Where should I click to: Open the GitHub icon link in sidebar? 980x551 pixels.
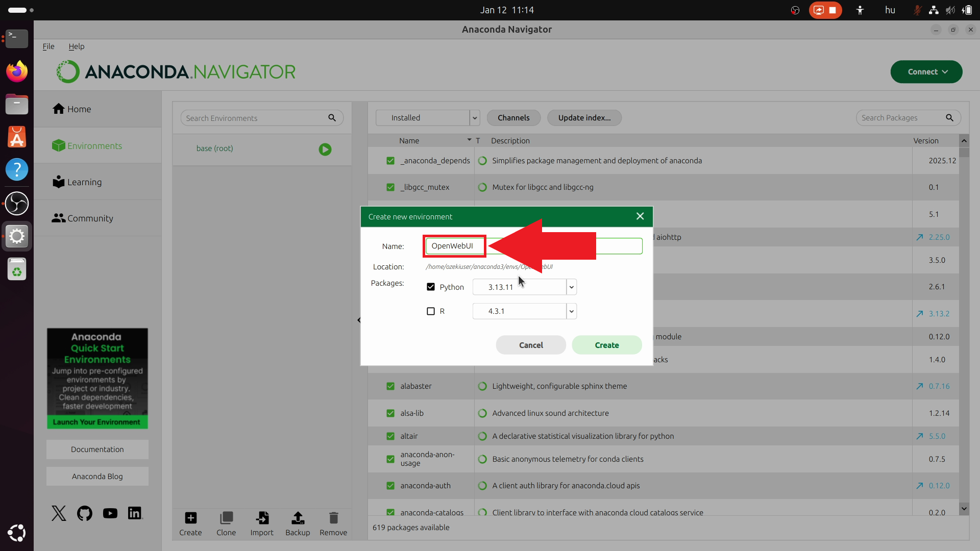(85, 513)
